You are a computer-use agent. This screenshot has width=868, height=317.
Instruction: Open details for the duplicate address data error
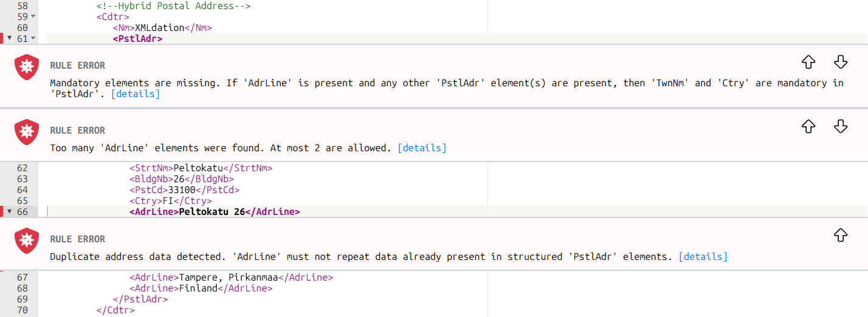pos(703,256)
